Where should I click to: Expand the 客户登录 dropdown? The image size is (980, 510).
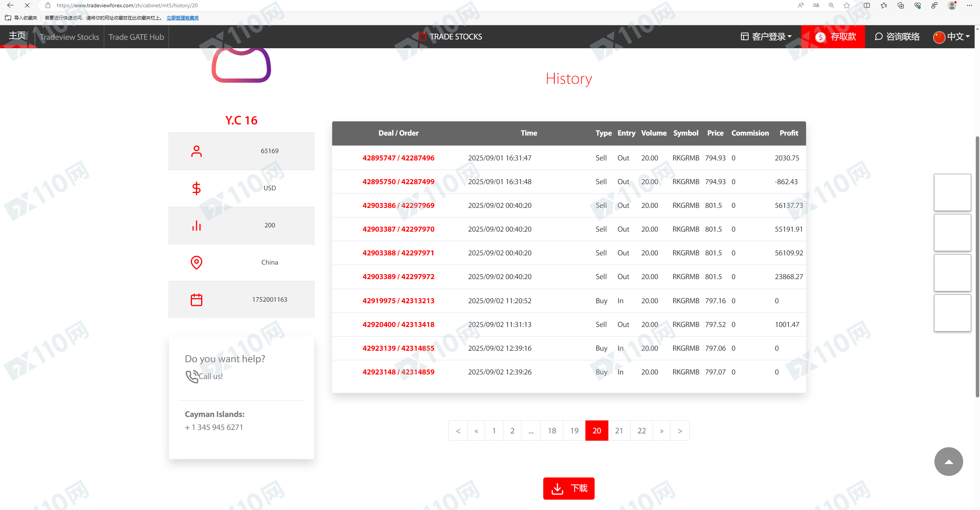coord(766,37)
